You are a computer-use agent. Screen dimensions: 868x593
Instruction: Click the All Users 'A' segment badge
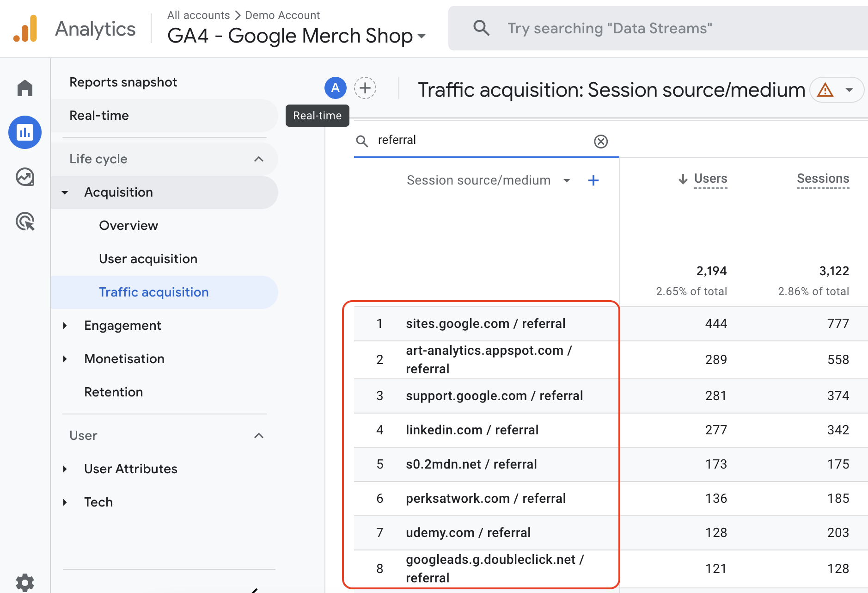[x=336, y=88]
